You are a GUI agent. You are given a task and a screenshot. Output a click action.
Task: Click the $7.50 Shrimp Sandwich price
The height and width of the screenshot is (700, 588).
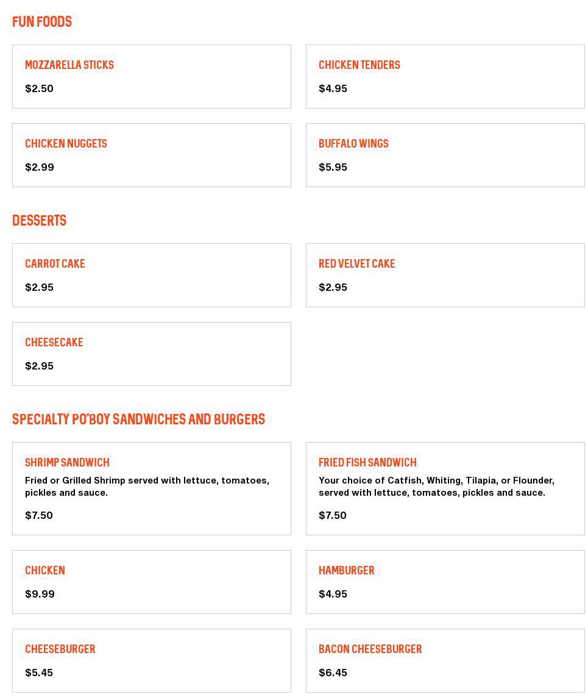39,515
